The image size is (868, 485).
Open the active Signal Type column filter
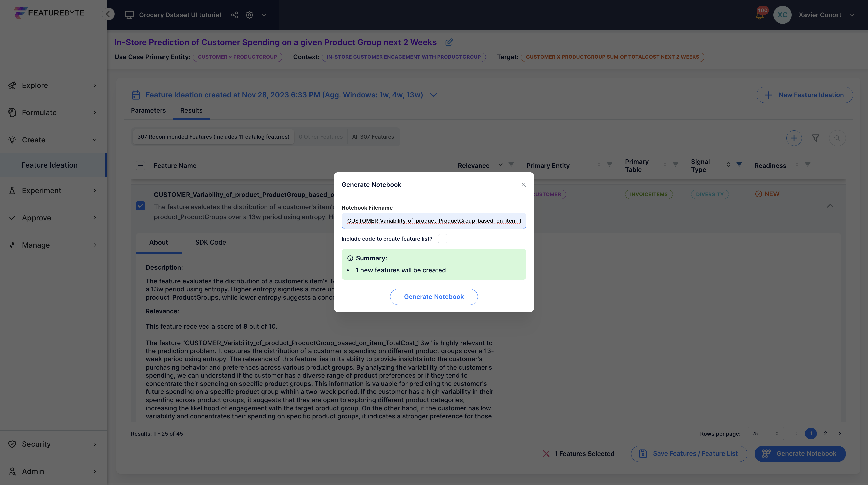point(739,164)
